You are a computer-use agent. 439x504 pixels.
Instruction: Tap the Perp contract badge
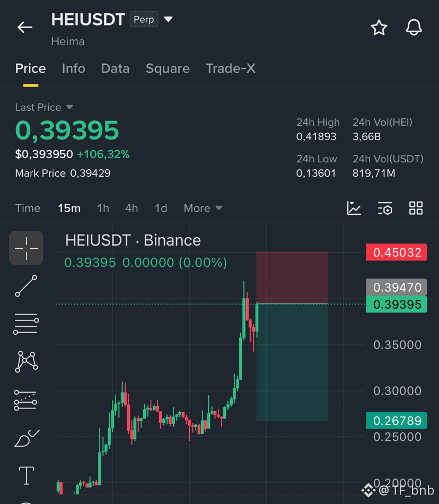144,19
